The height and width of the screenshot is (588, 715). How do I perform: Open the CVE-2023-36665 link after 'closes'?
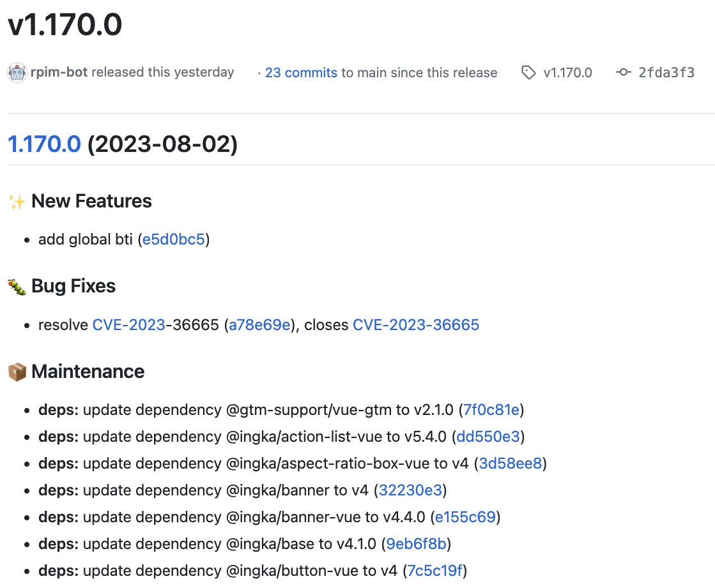point(416,325)
